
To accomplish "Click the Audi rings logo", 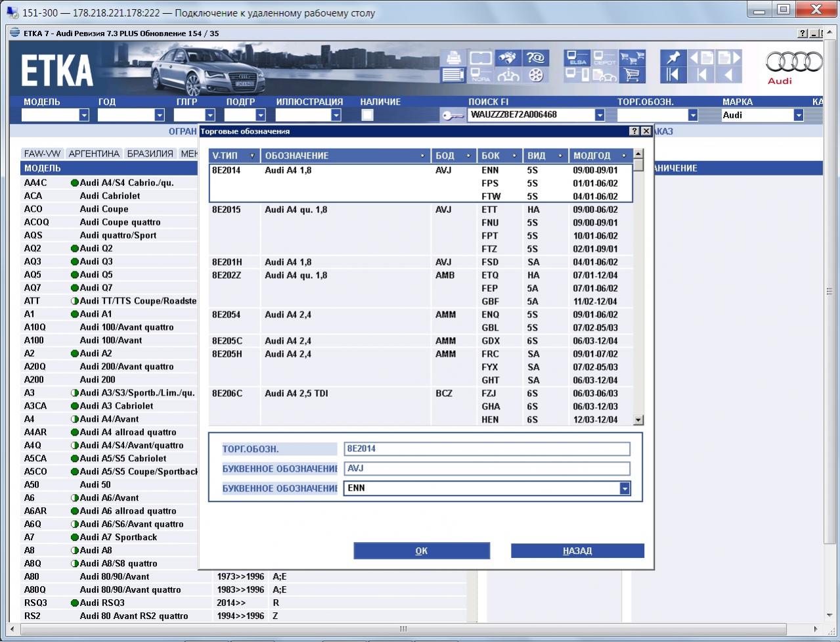I will point(793,62).
